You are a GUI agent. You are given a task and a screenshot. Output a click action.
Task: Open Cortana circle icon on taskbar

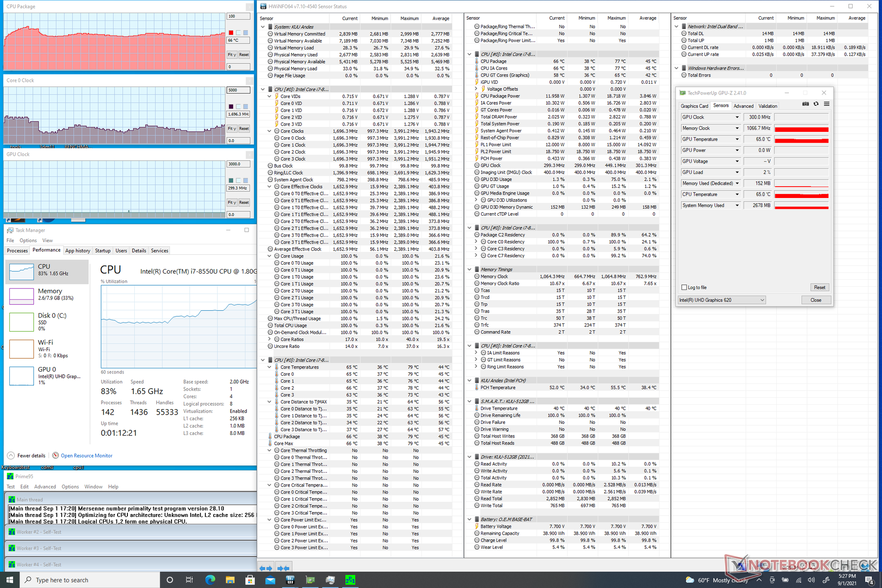170,580
